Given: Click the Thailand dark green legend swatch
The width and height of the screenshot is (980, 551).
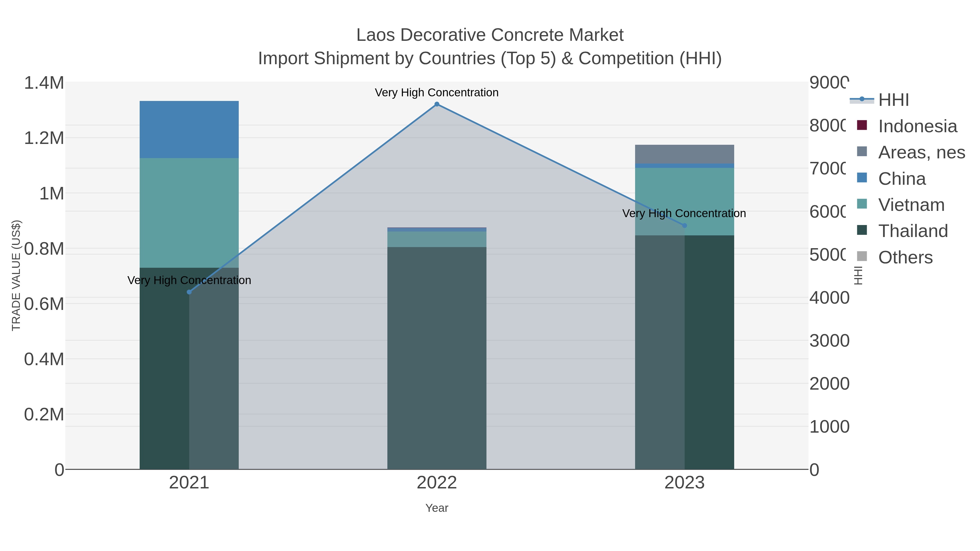Looking at the screenshot, I should pos(862,230).
